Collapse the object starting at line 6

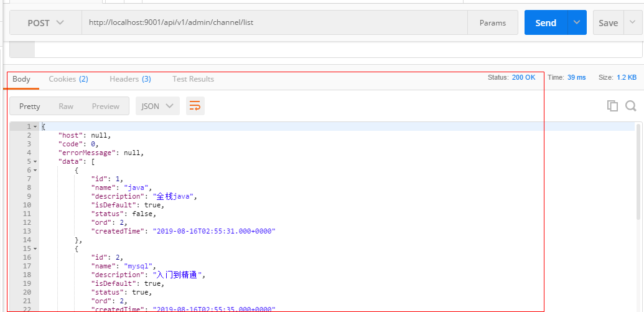[x=35, y=170]
